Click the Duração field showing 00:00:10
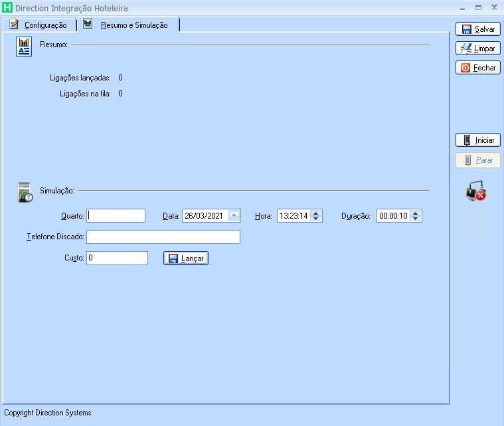 click(x=393, y=215)
